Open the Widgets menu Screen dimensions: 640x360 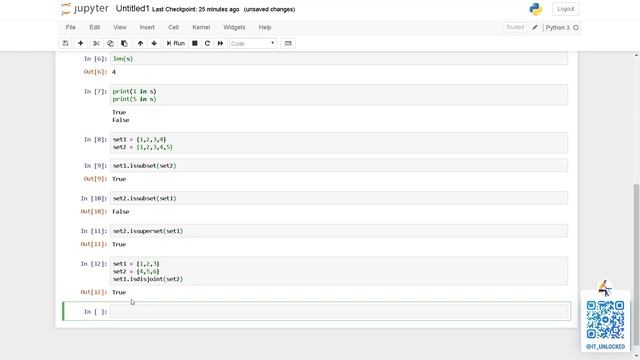234,27
